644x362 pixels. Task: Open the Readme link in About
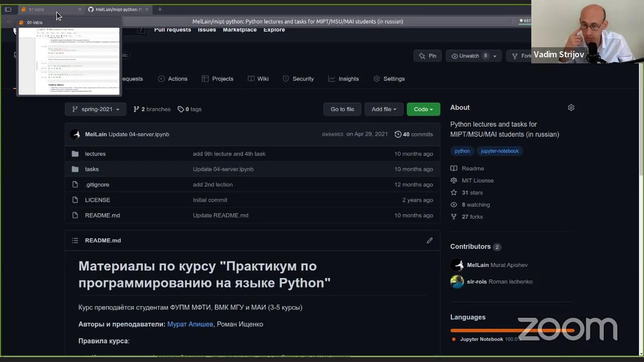click(467, 168)
